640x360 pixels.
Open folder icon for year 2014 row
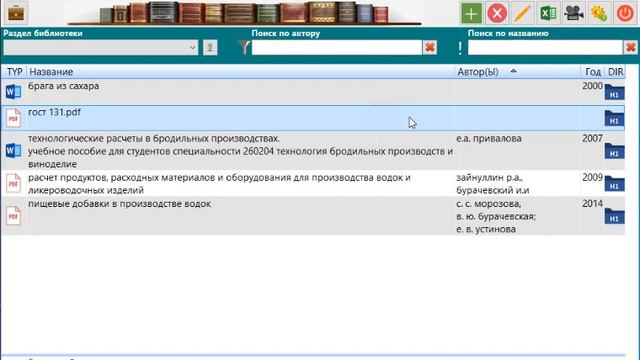coord(614,216)
